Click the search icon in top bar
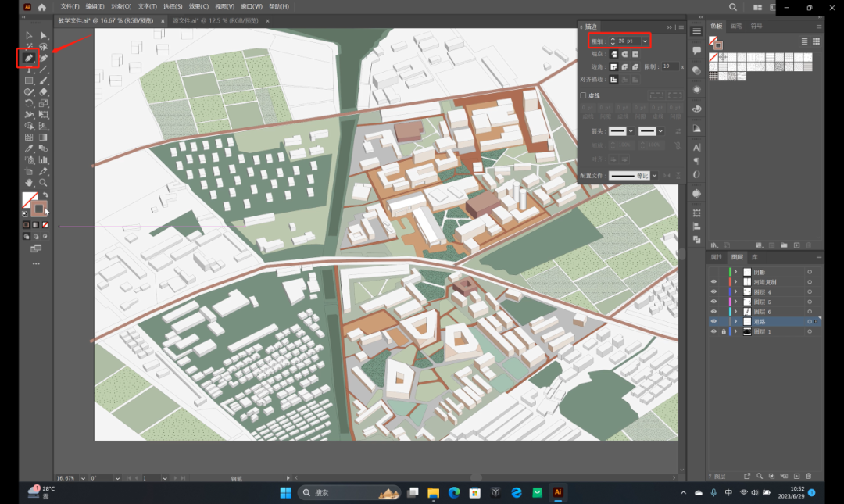The height and width of the screenshot is (504, 844). tap(732, 7)
